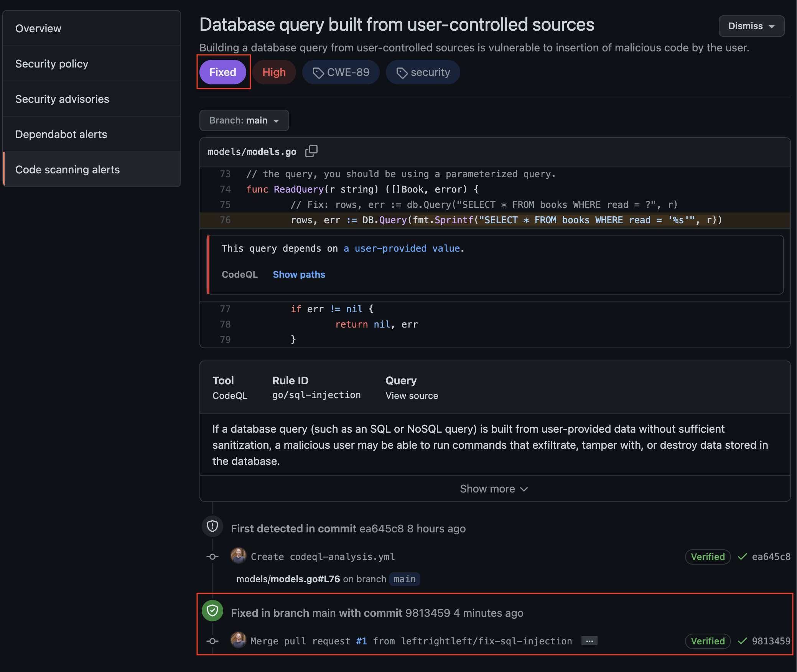Expand the ellipsis on merge commit message
This screenshot has height=672, width=797.
tap(589, 641)
